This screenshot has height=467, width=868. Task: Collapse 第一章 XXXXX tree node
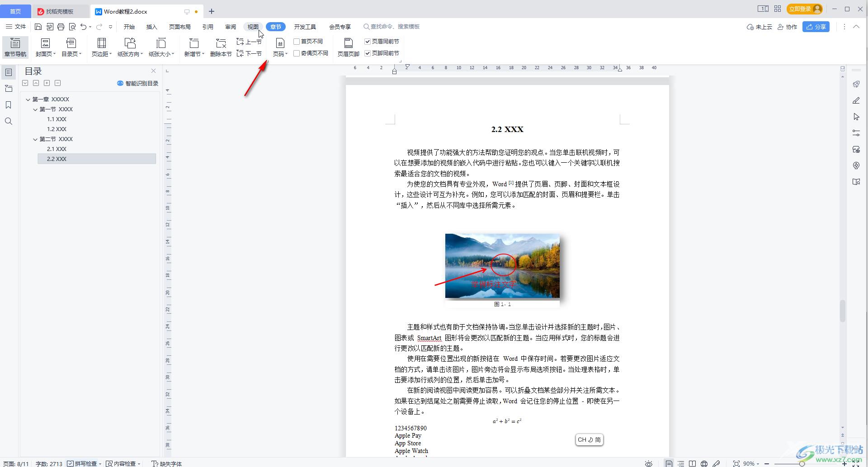click(x=28, y=99)
